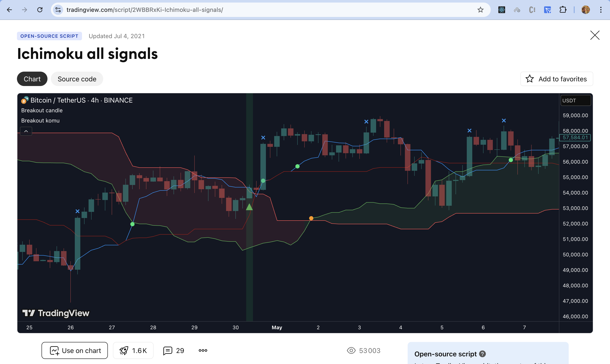Viewport: 610px width, 364px height.
Task: Click the Open-source script help question mark
Action: [482, 354]
